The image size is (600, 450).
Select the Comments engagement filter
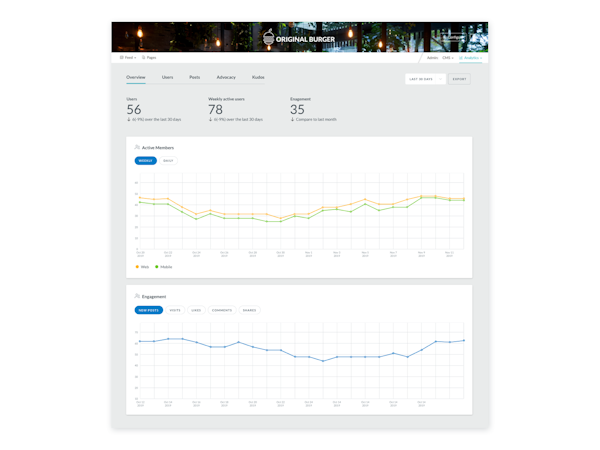click(x=222, y=310)
